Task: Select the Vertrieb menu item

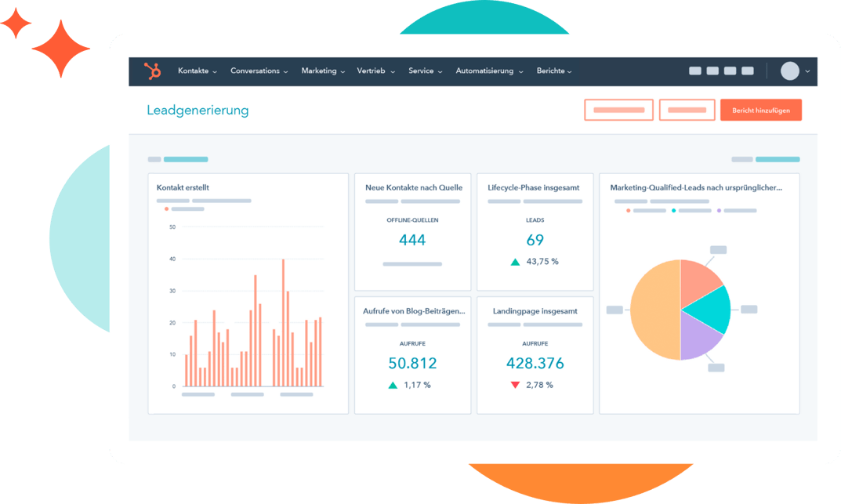Action: pyautogui.click(x=374, y=71)
